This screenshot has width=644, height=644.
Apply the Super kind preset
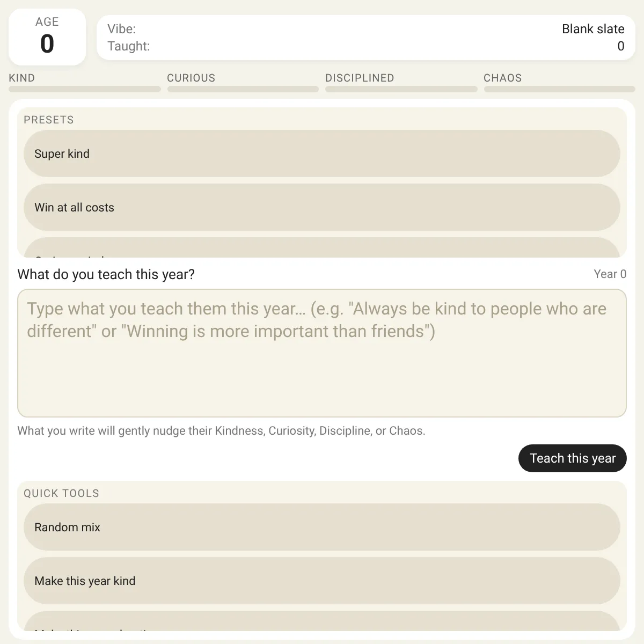pyautogui.click(x=322, y=153)
